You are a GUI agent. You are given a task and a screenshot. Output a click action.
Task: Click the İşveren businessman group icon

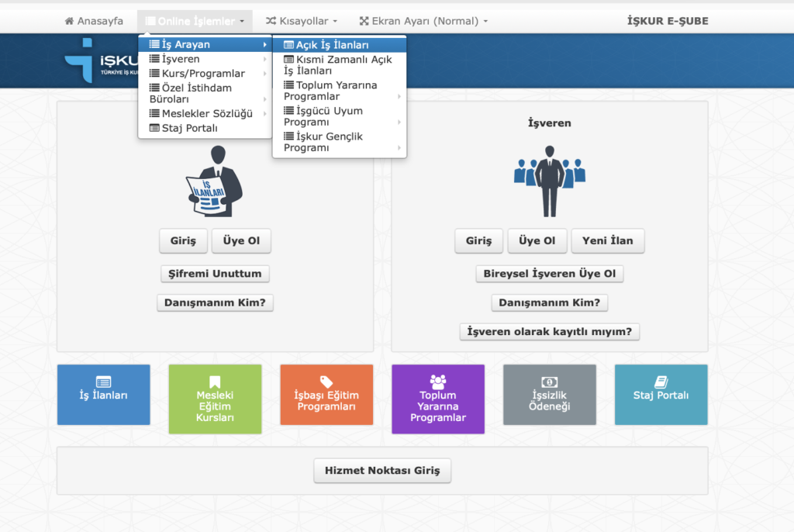tap(549, 181)
